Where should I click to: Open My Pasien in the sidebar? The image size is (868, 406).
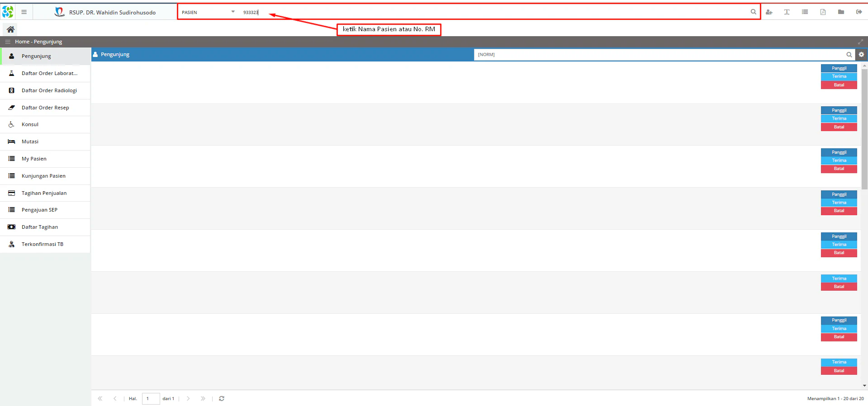[x=45, y=159]
